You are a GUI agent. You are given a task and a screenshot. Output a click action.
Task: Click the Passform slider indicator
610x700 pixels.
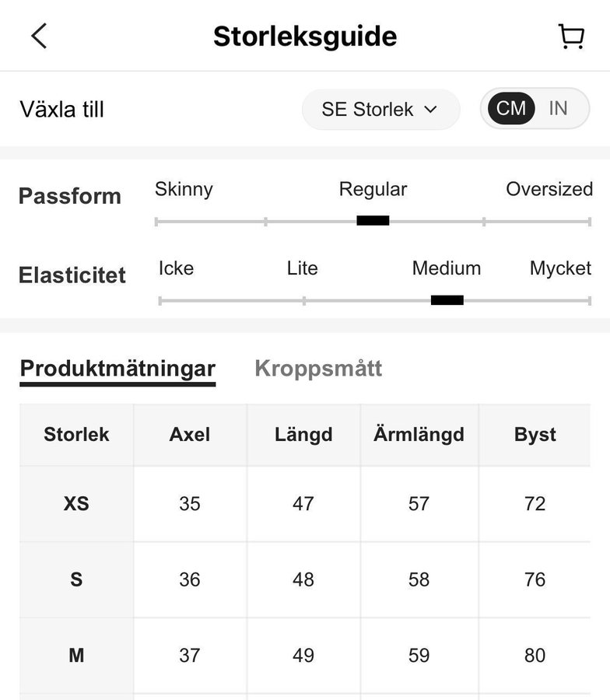[x=373, y=221]
